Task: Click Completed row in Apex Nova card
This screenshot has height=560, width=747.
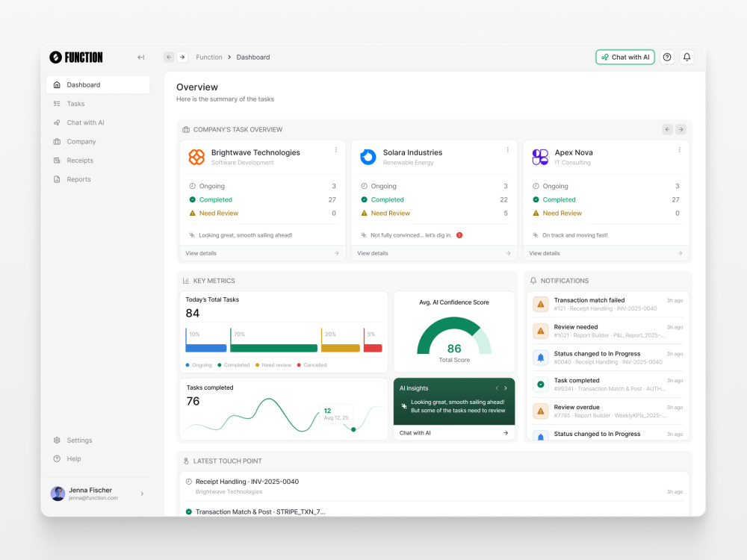Action: (606, 199)
